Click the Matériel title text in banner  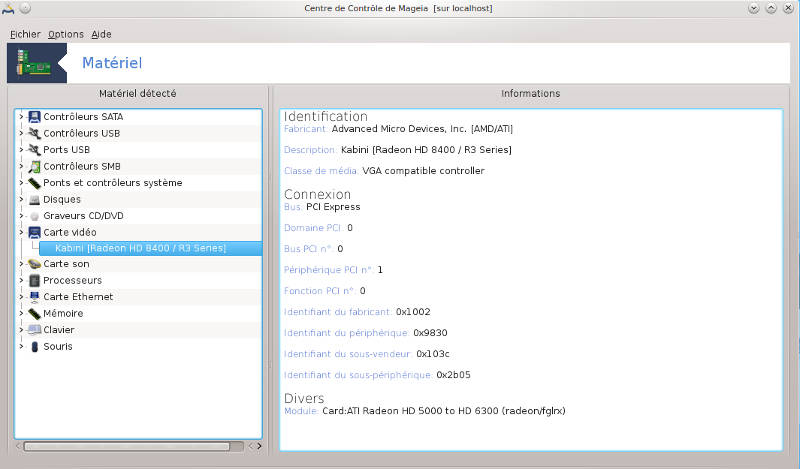point(112,63)
